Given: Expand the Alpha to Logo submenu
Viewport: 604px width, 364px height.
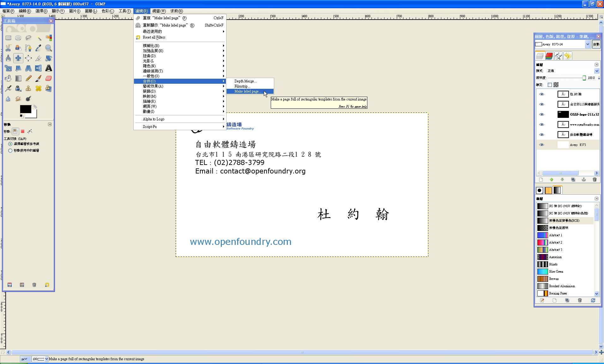Looking at the screenshot, I should [180, 119].
